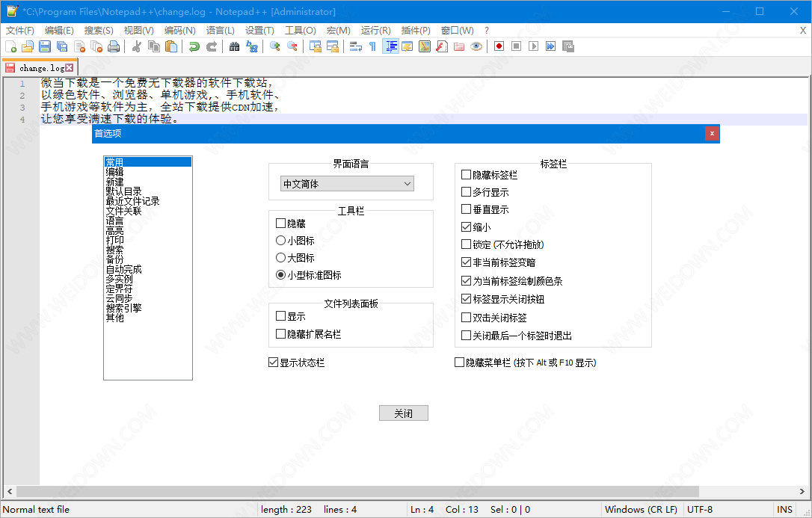Open the 搜索(S) menu

coord(99,31)
